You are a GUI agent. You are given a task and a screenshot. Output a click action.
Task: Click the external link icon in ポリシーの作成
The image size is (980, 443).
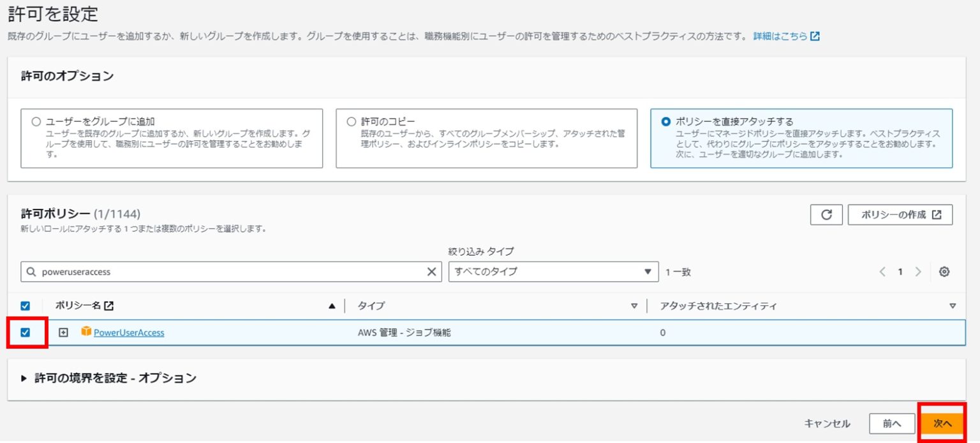coord(938,214)
